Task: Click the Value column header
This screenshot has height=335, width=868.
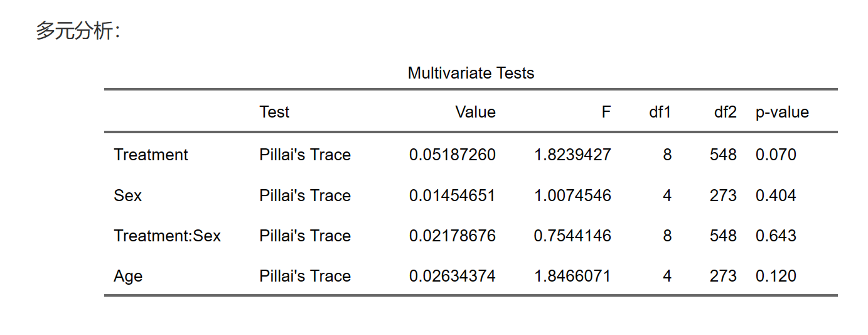Action: pos(475,113)
